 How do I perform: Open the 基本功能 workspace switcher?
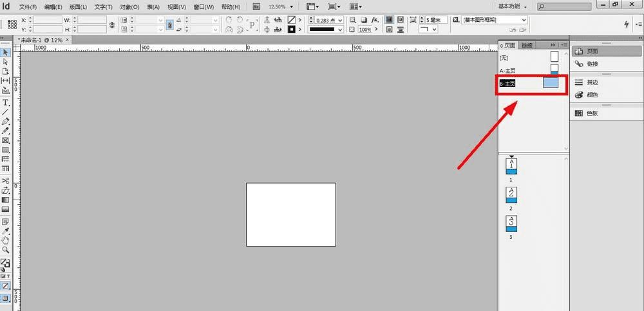(x=513, y=6)
